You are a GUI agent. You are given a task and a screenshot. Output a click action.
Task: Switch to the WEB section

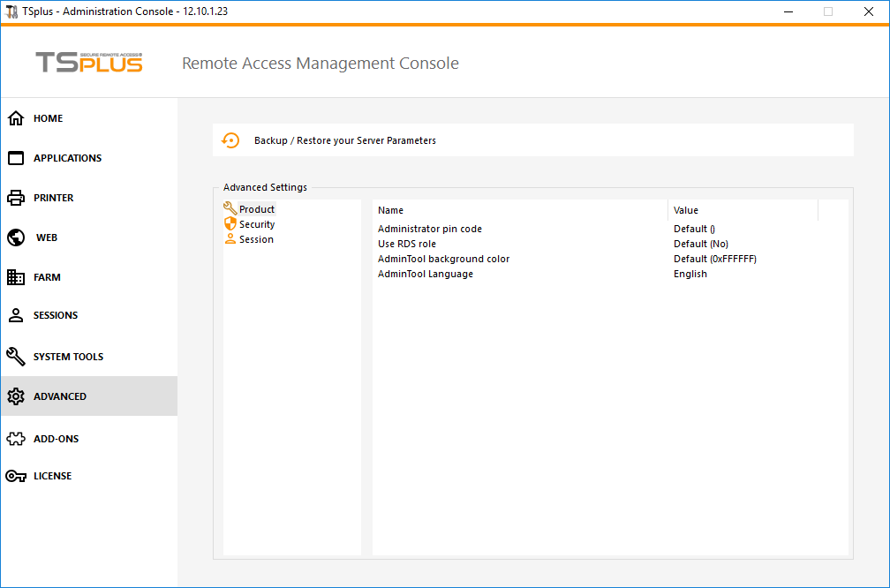[x=47, y=237]
